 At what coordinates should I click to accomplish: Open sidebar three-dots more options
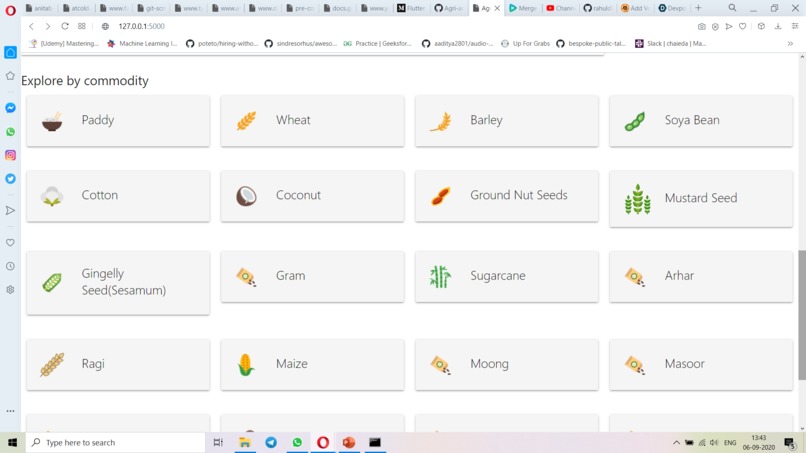pyautogui.click(x=10, y=411)
